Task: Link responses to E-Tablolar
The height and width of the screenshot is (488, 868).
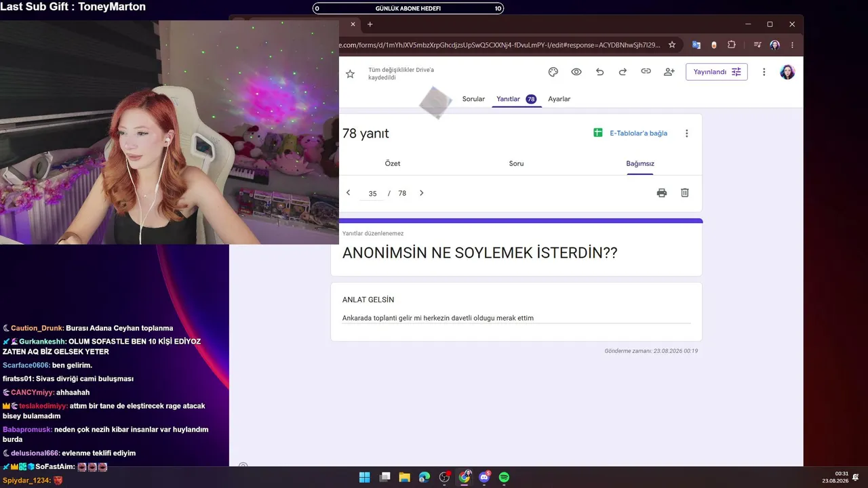Action: (631, 134)
